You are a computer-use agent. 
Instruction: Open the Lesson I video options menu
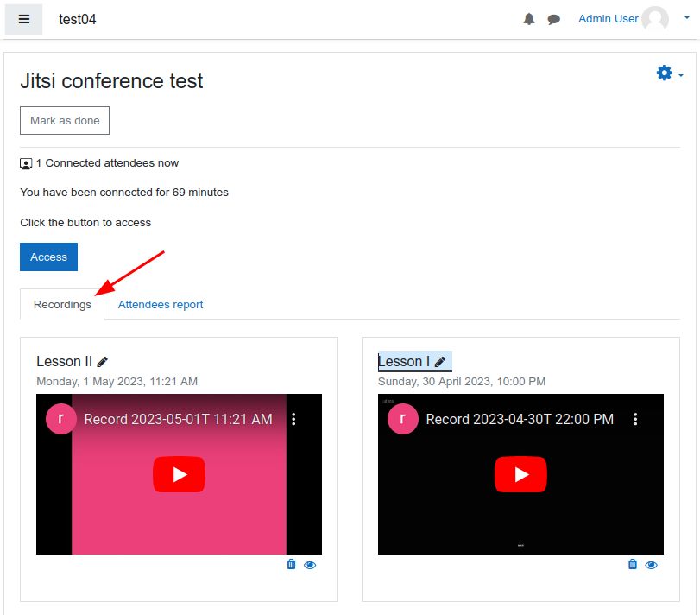(x=636, y=418)
